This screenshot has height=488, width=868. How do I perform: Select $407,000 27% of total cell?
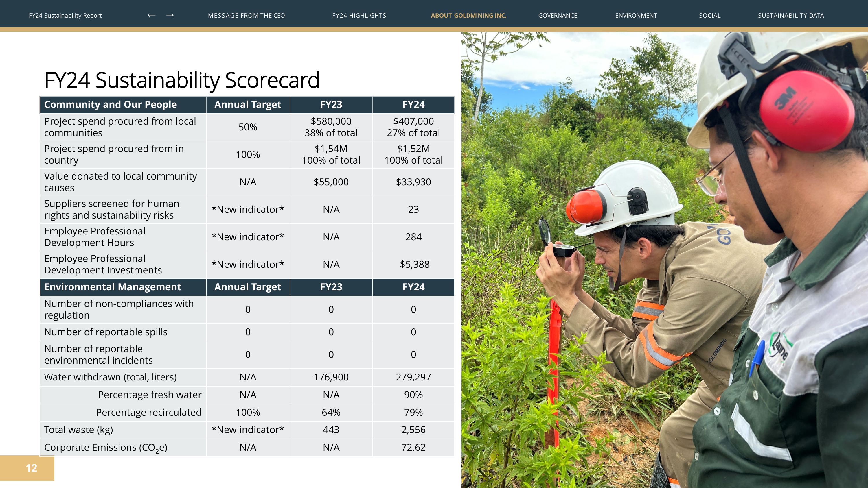pos(413,127)
